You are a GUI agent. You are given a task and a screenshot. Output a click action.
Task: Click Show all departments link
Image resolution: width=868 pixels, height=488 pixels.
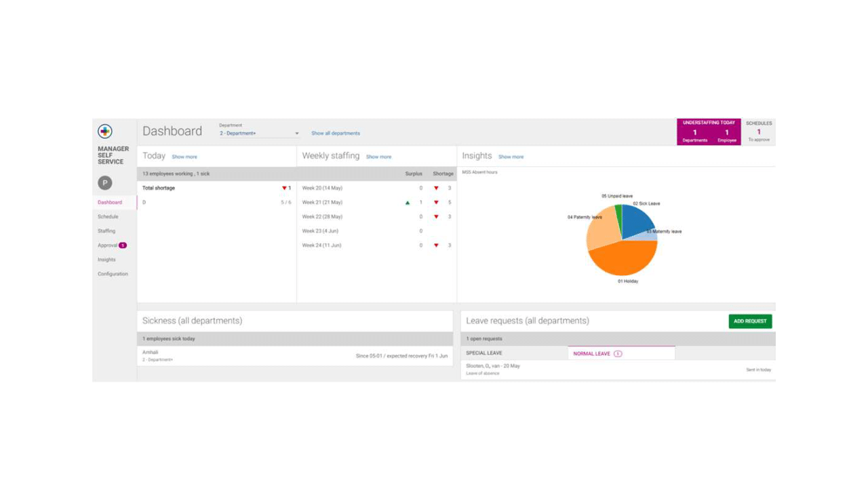[336, 134]
